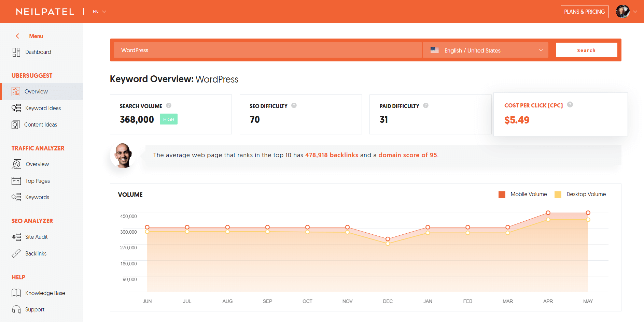Click the back arrow next to Menu

click(17, 36)
